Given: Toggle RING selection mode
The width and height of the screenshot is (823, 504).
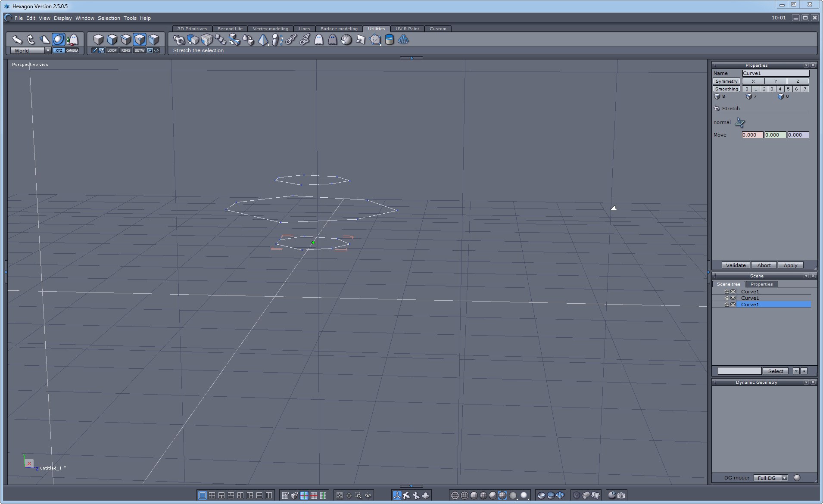Looking at the screenshot, I should [x=126, y=50].
